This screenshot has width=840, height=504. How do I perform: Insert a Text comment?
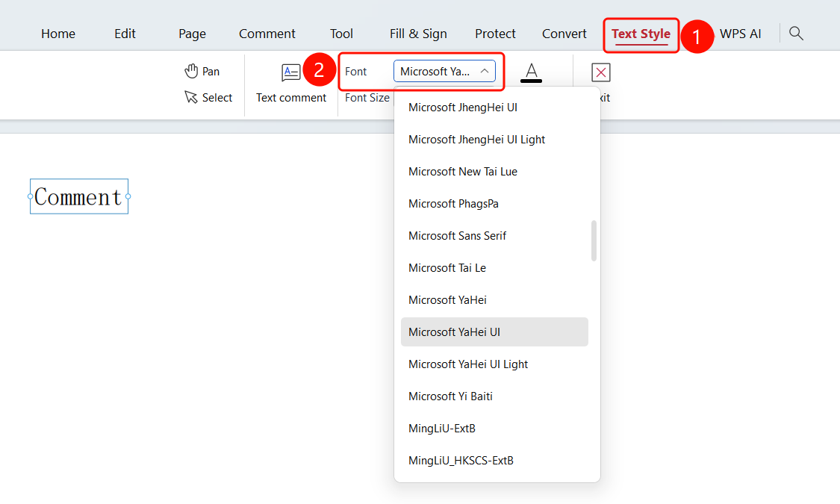click(291, 83)
